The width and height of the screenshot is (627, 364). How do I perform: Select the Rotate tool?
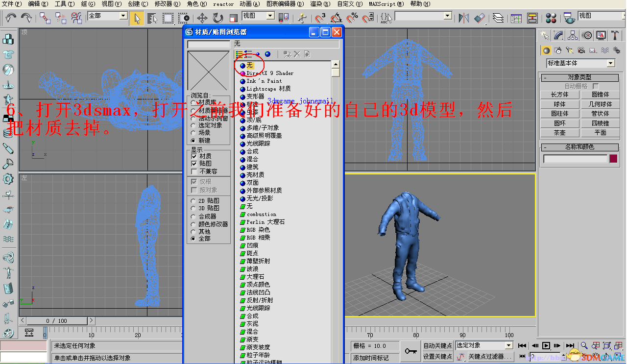click(x=218, y=18)
